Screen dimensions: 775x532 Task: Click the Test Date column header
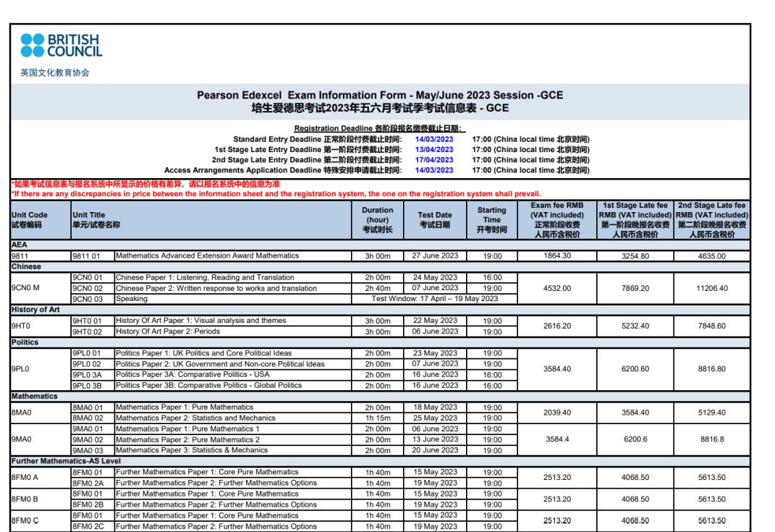tap(435, 220)
